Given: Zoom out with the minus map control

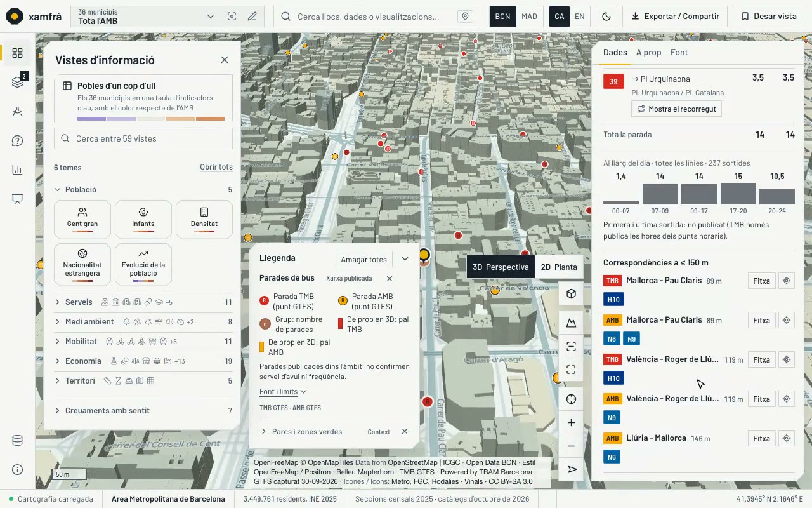Looking at the screenshot, I should pyautogui.click(x=571, y=446).
